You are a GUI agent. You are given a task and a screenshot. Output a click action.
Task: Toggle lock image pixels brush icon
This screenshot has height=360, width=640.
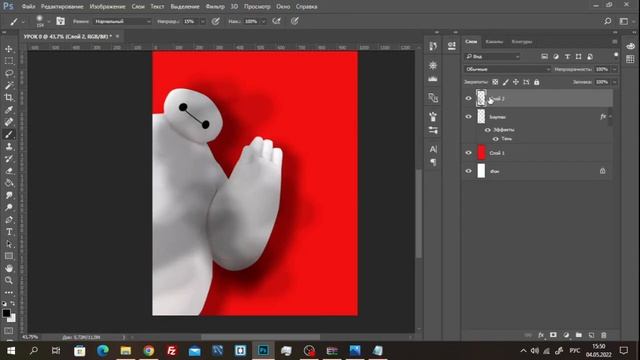506,82
